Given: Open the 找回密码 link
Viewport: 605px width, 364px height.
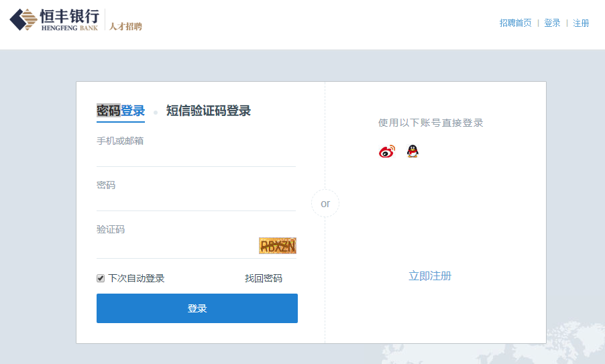Looking at the screenshot, I should coord(264,278).
